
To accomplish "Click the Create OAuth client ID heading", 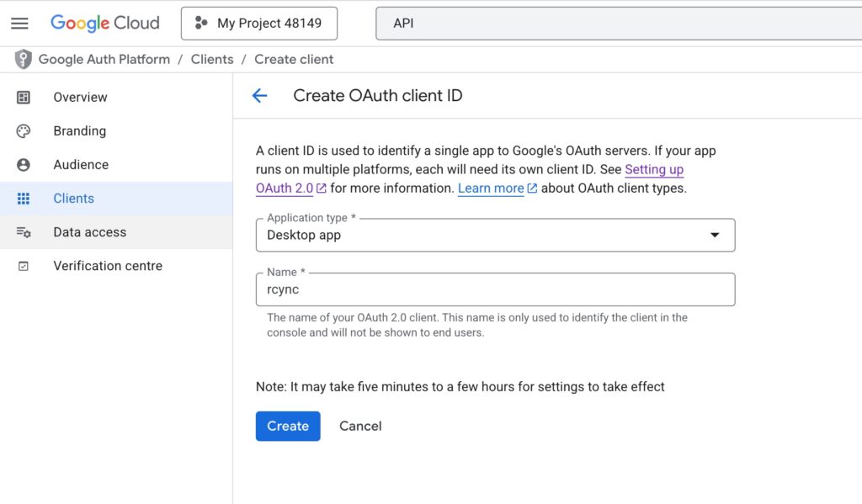I will [378, 96].
